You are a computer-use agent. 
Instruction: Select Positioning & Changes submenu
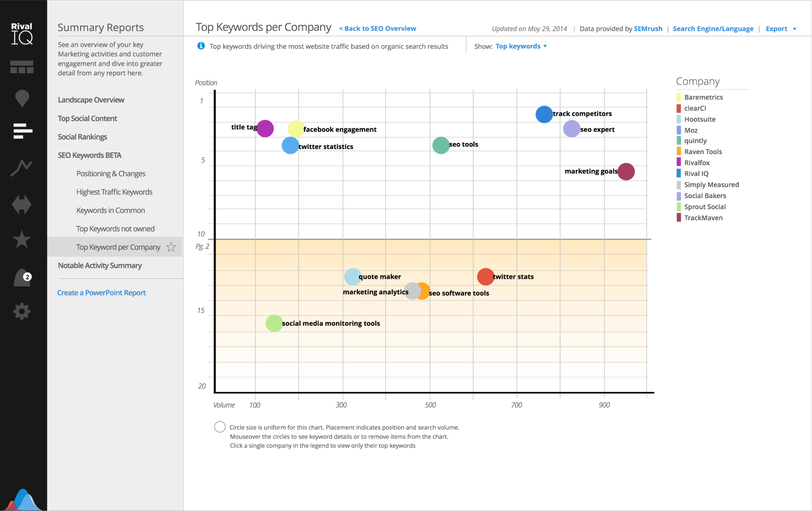click(x=111, y=174)
